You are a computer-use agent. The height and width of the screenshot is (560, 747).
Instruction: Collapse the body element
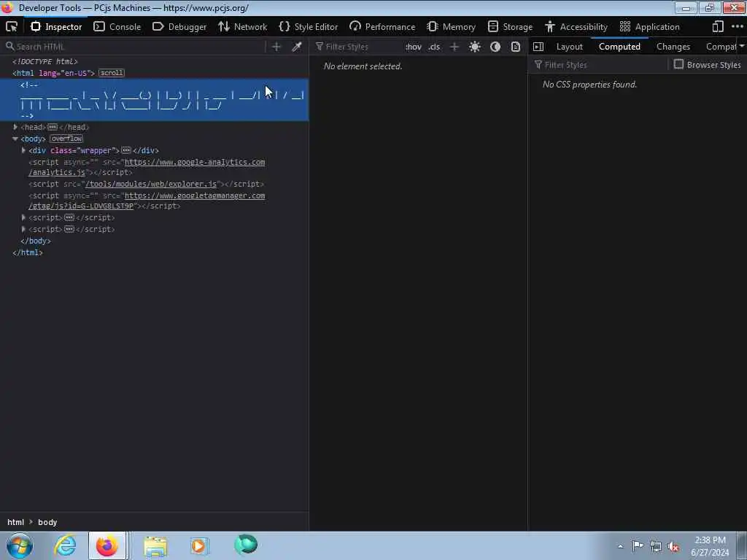[x=15, y=139]
